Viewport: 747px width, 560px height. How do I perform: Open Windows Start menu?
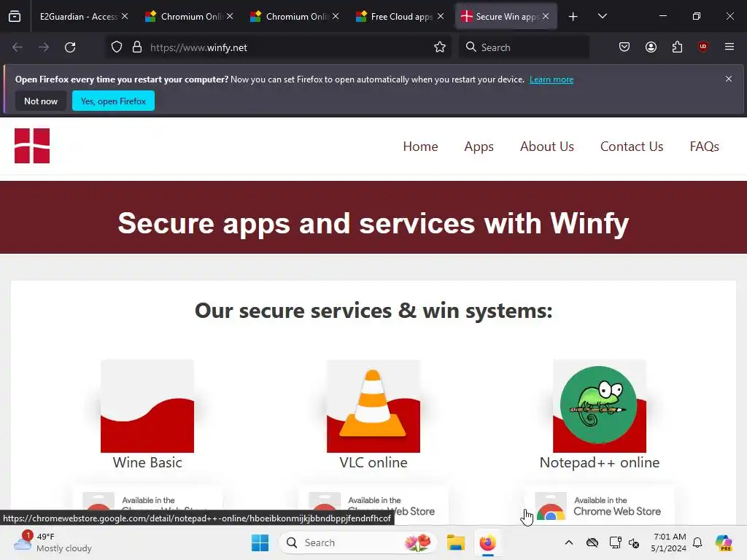(260, 542)
